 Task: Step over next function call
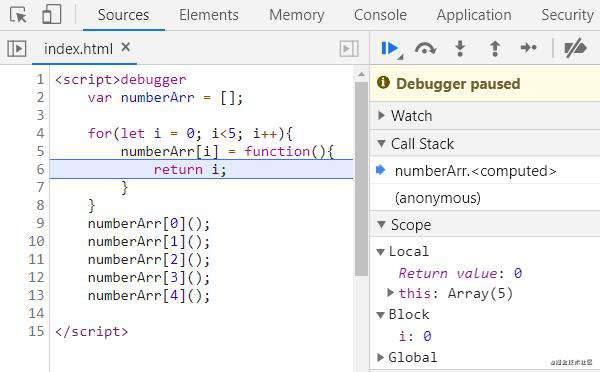[425, 49]
